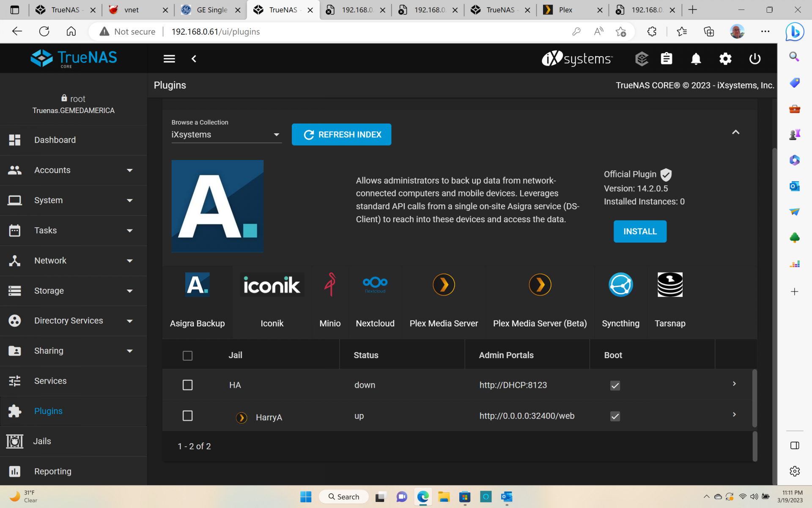The height and width of the screenshot is (508, 812).
Task: Sort table by Status column header
Action: click(366, 355)
